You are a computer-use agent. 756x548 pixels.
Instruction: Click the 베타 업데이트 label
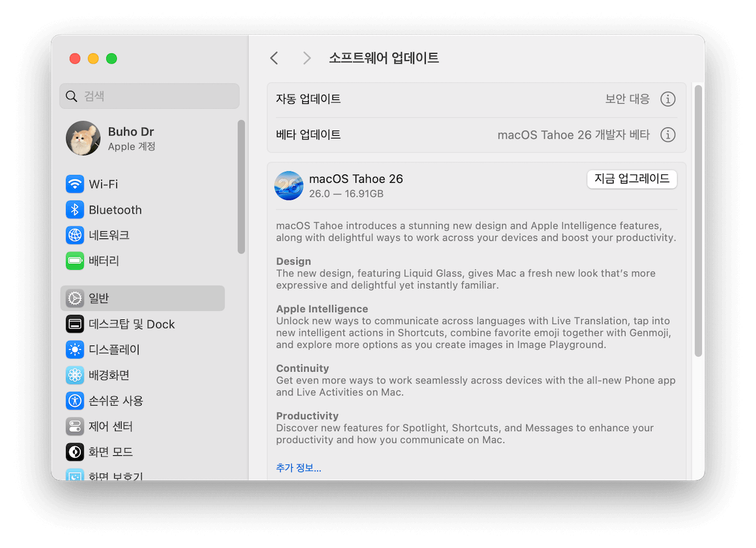pyautogui.click(x=308, y=135)
